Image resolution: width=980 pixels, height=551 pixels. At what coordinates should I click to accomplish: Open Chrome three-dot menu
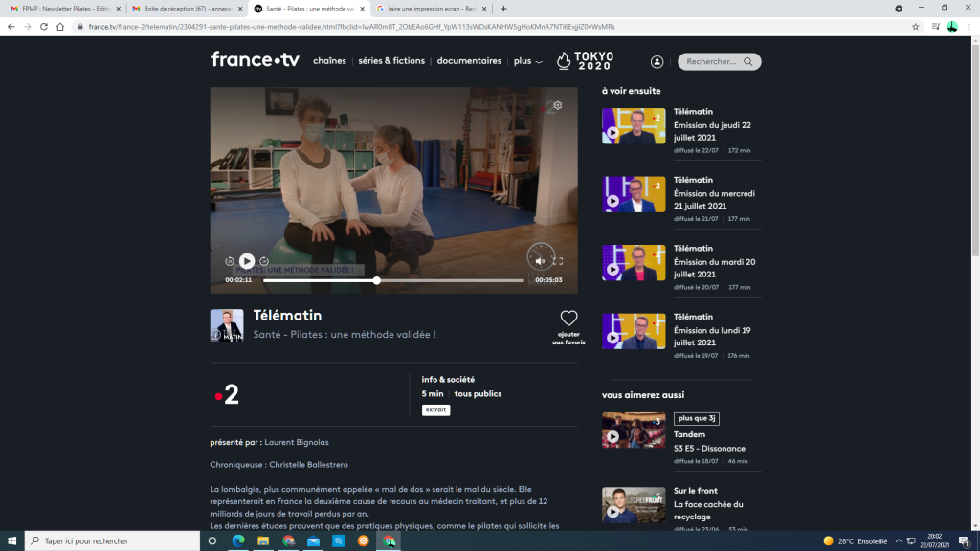click(x=969, y=27)
